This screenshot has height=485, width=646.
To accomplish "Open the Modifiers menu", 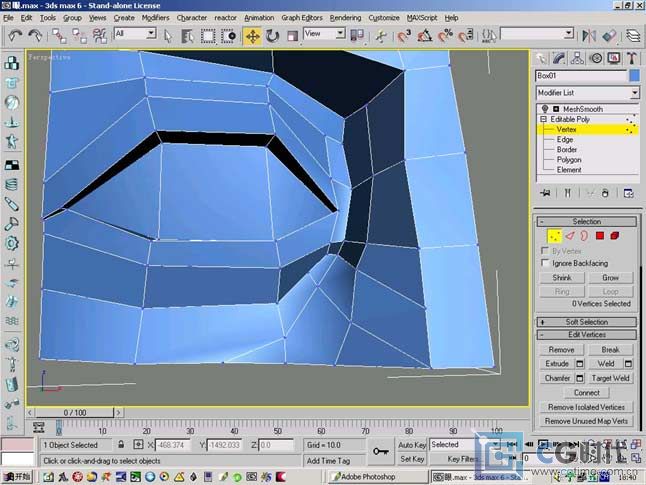I will (x=155, y=18).
